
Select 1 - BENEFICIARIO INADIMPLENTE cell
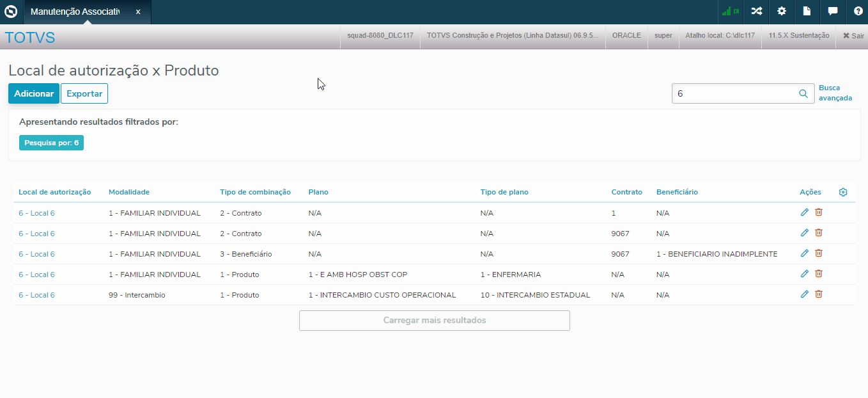[x=717, y=254]
